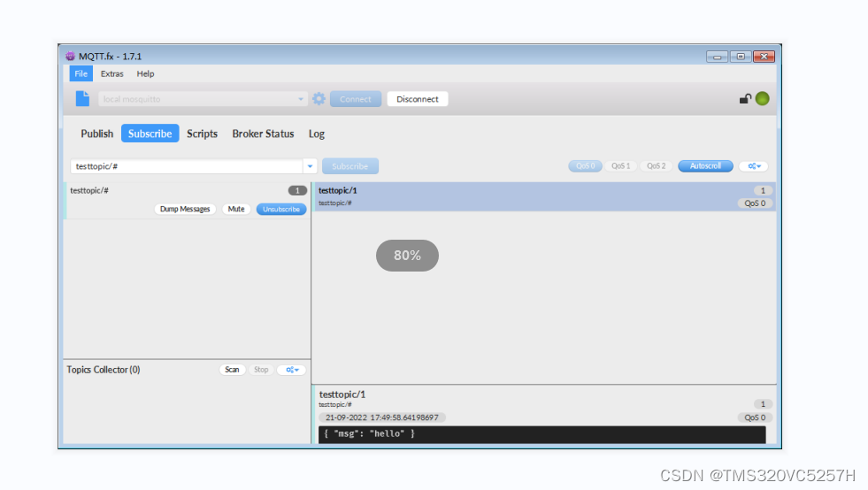Click QoS 0 badge in message list row
Screen dimensions: 868x490
tap(755, 203)
